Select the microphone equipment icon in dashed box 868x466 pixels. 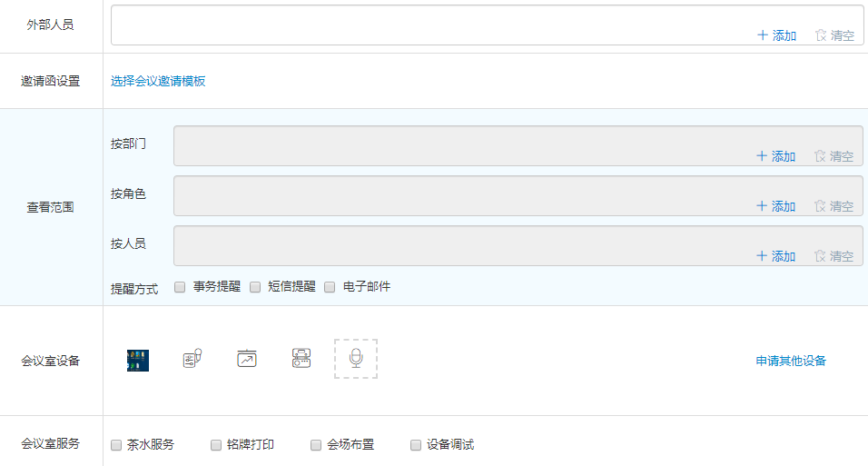356,359
